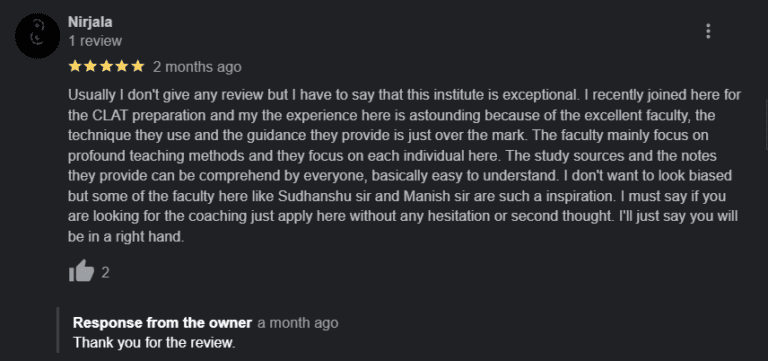The image size is (768, 361).
Task: Click the like count number 2
Action: tap(105, 272)
